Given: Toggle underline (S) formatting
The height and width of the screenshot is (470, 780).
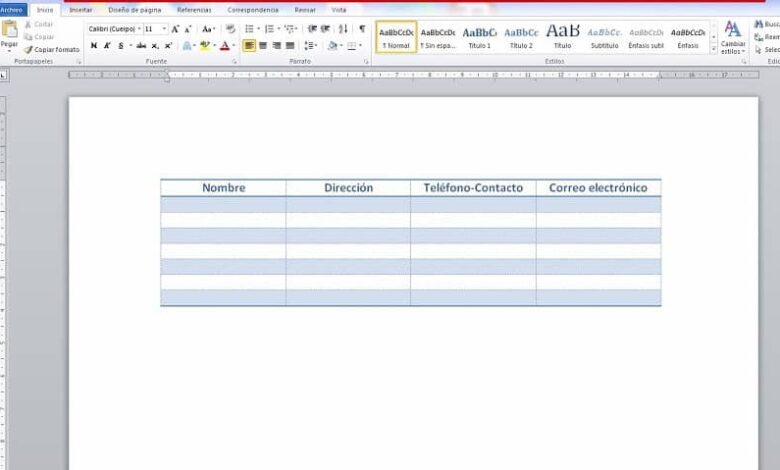Looking at the screenshot, I should pos(120,46).
